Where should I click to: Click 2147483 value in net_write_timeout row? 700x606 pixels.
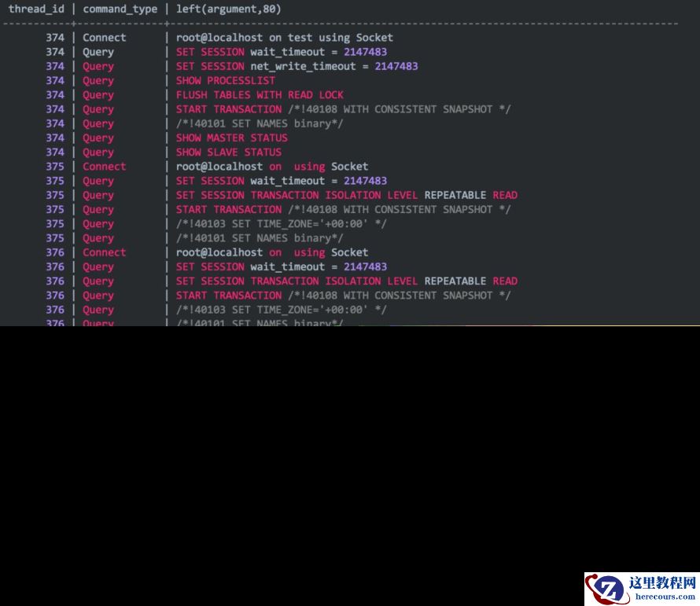click(x=396, y=66)
